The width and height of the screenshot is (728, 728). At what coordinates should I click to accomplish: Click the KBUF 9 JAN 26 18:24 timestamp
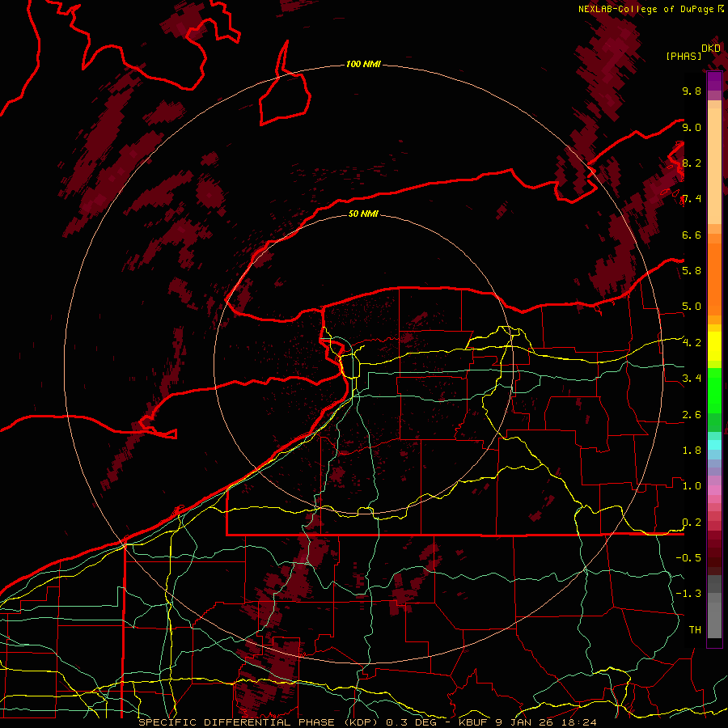(528, 722)
